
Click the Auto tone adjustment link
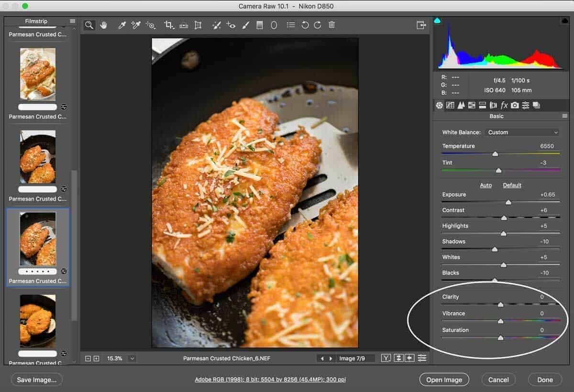click(x=486, y=185)
